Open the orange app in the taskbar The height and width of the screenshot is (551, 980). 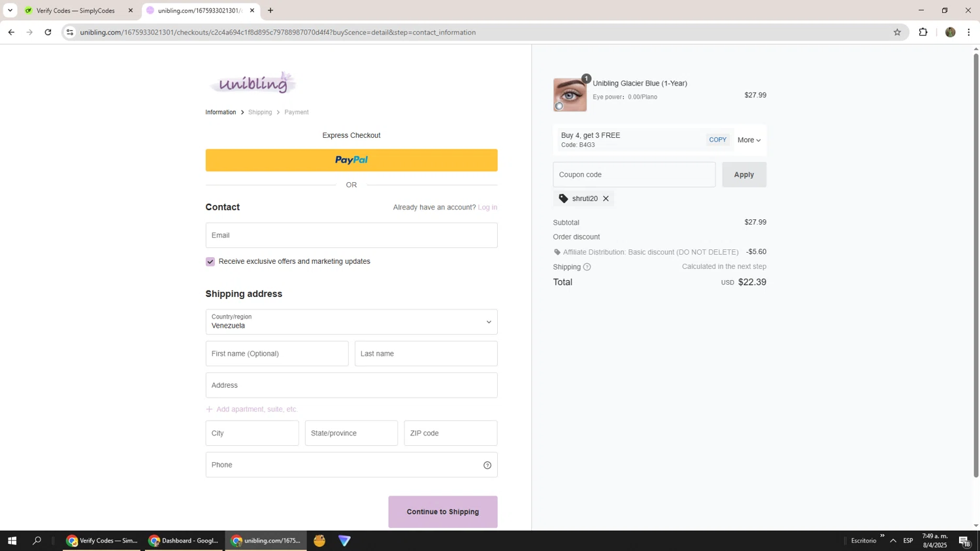coord(319,541)
